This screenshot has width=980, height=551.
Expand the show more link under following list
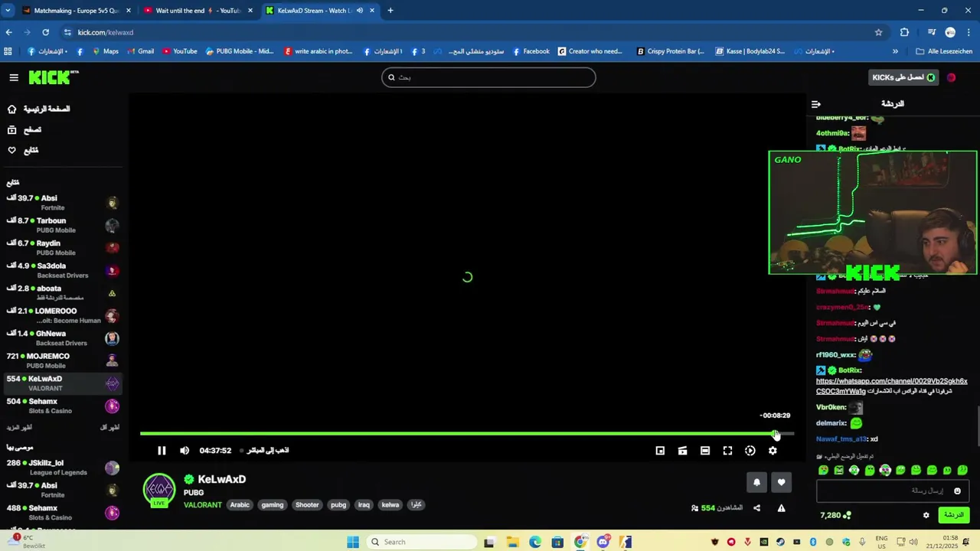19,427
